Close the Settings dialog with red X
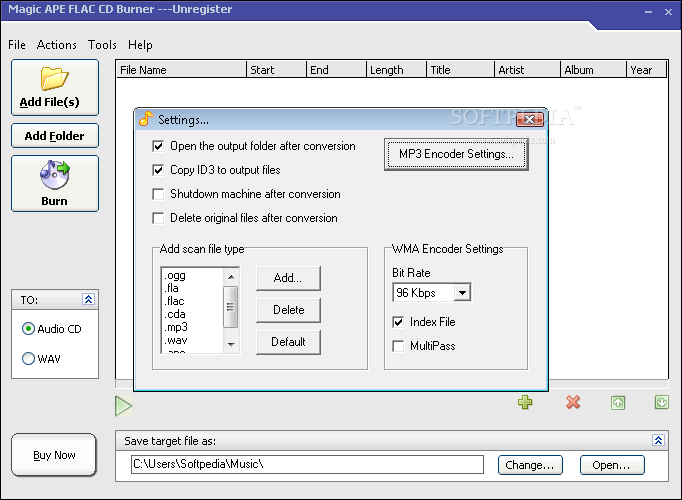 [529, 120]
